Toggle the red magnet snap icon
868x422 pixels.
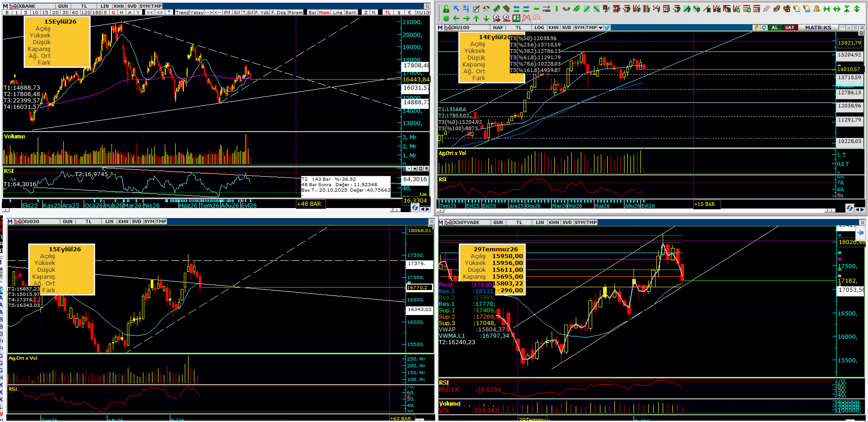pyautogui.click(x=536, y=18)
